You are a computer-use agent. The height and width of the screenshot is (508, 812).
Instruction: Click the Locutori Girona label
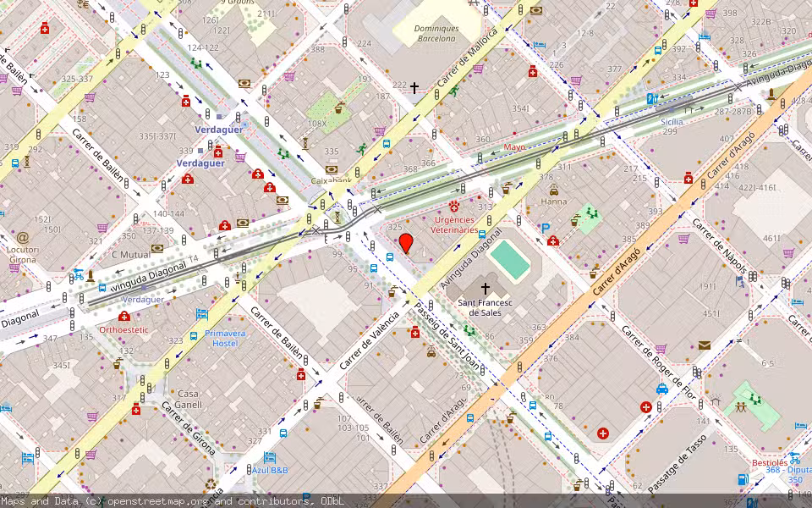[x=22, y=255]
